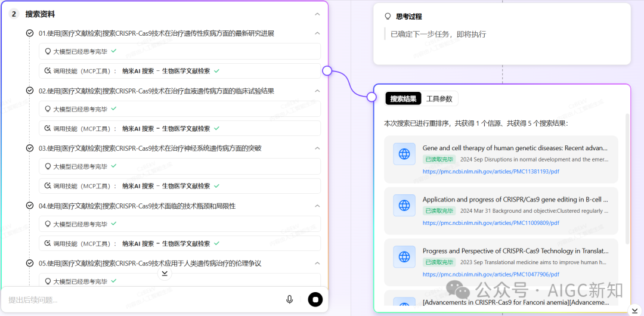The image size is (644, 316).
Task: Click connector node on step 01 tool row
Action: [327, 71]
